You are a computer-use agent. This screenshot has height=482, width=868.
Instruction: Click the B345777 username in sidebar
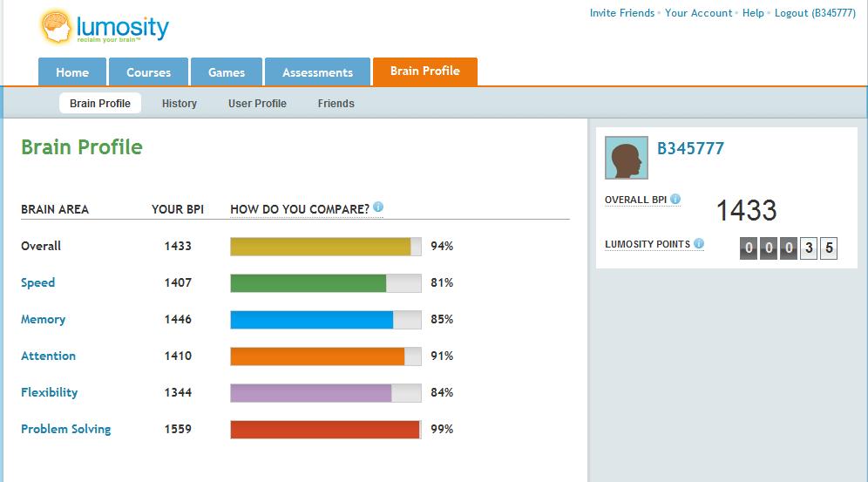[x=690, y=148]
